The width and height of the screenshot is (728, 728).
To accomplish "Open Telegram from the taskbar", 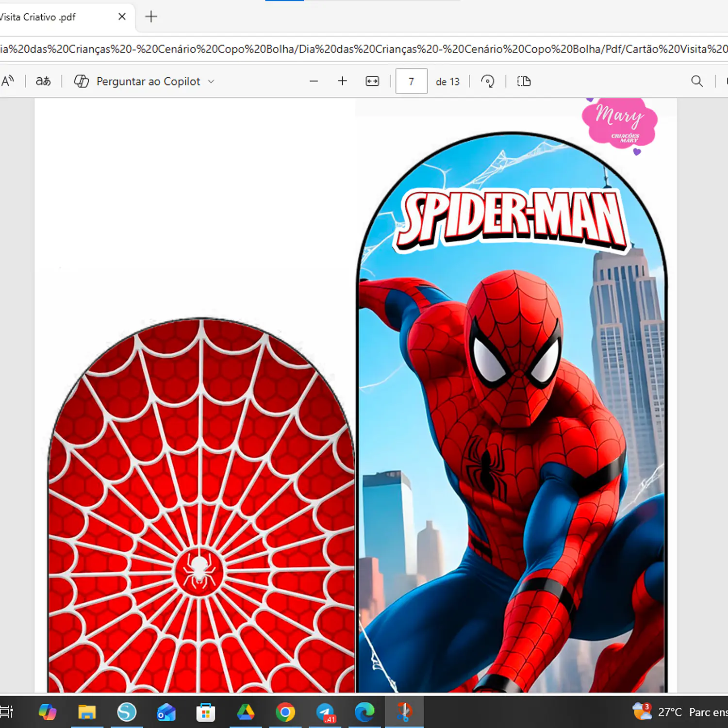I will tap(325, 712).
